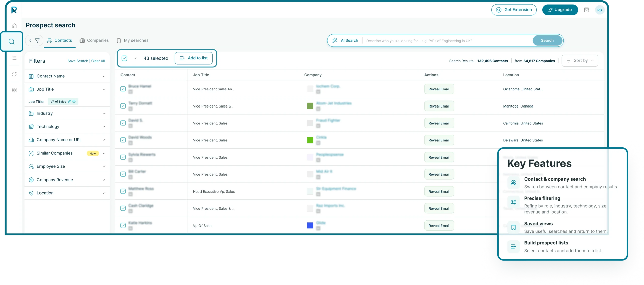Click the blue company logo swatch
The height and width of the screenshot is (285, 644).
310,225
